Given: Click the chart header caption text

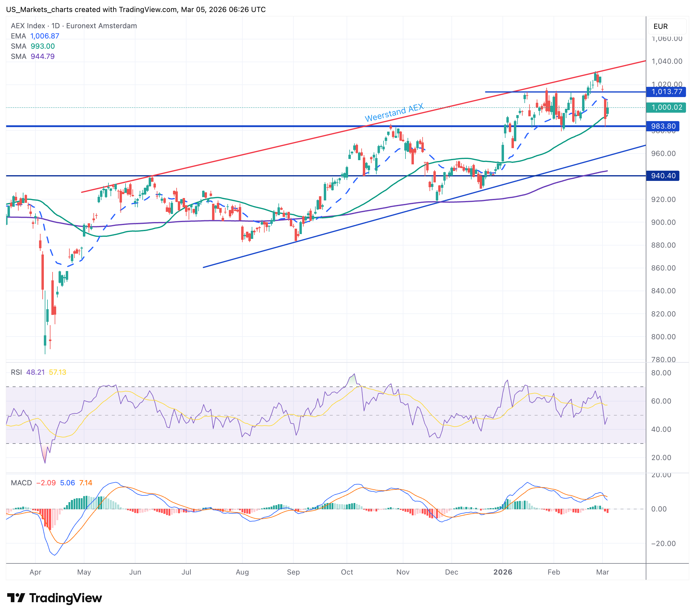Looking at the screenshot, I should [136, 10].
